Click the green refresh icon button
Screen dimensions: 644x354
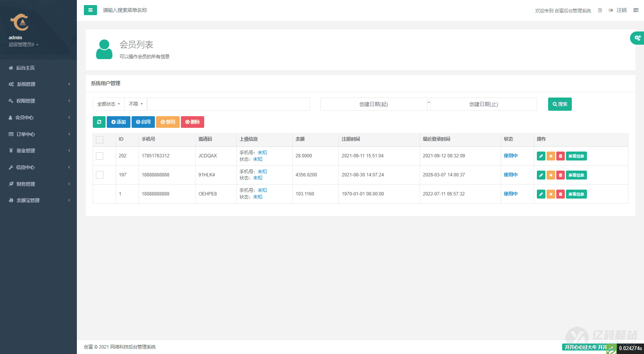click(x=99, y=122)
